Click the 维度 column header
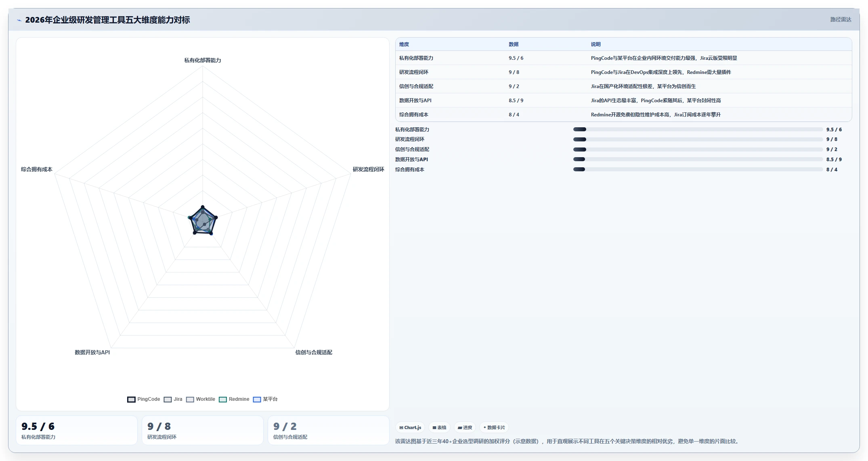Screen dimensions: 868x461 pos(404,44)
